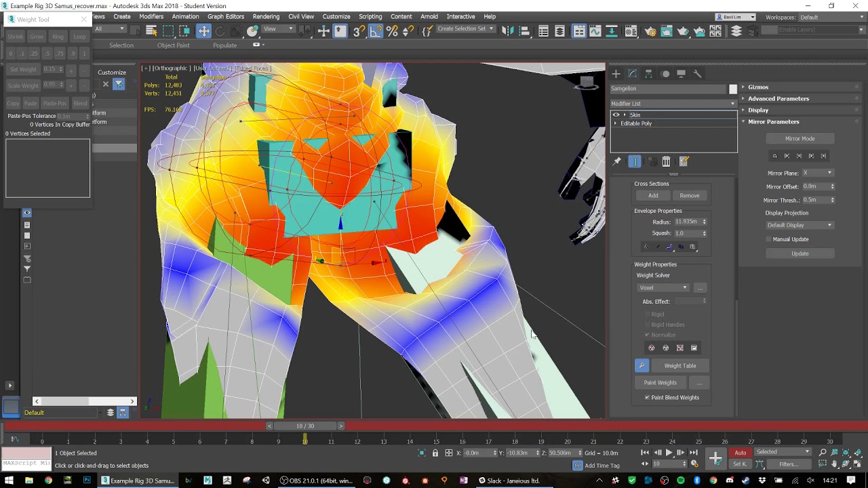868x488 pixels.
Task: Click the Update button in Mirror Parameters
Action: point(800,253)
